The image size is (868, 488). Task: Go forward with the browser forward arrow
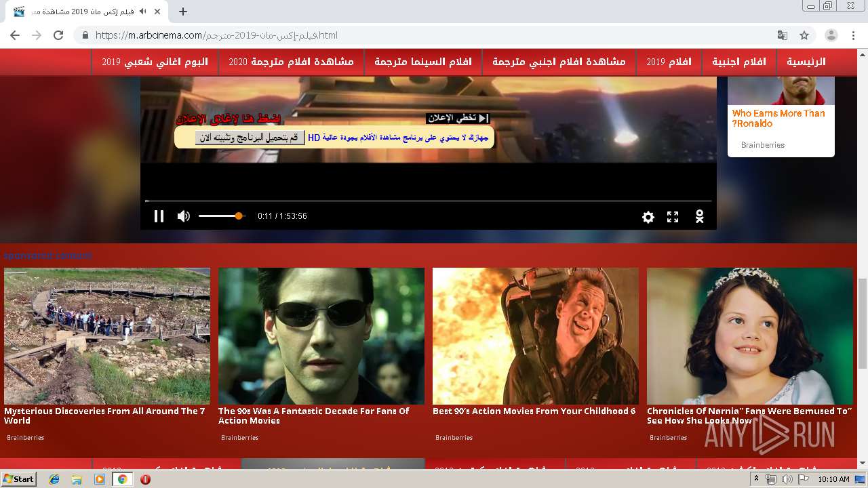coord(37,35)
